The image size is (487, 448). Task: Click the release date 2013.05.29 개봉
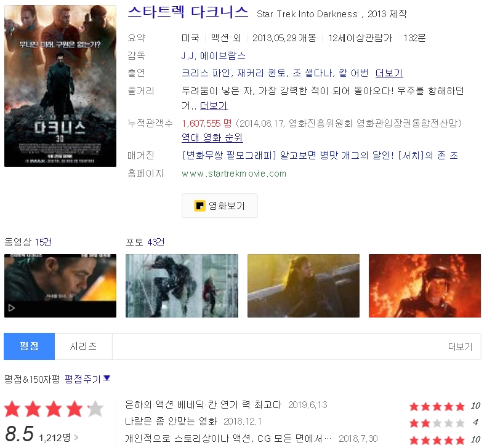284,38
